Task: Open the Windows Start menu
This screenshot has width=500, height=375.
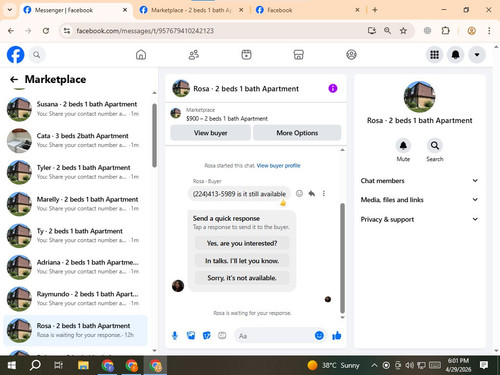Action: coord(12,365)
